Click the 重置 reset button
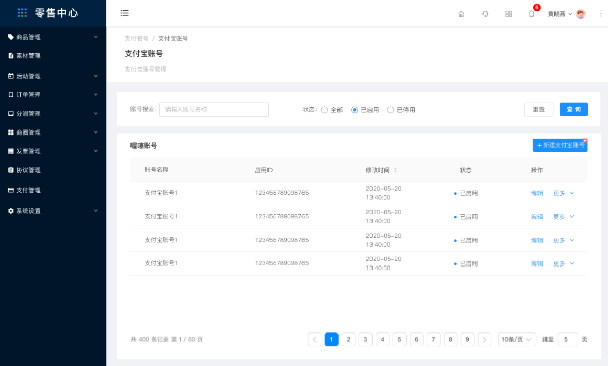This screenshot has width=608, height=366. click(x=539, y=110)
